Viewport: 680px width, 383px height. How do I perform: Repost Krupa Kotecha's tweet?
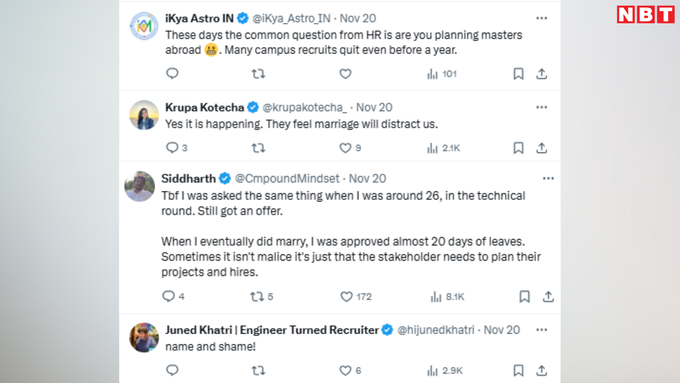(x=258, y=148)
